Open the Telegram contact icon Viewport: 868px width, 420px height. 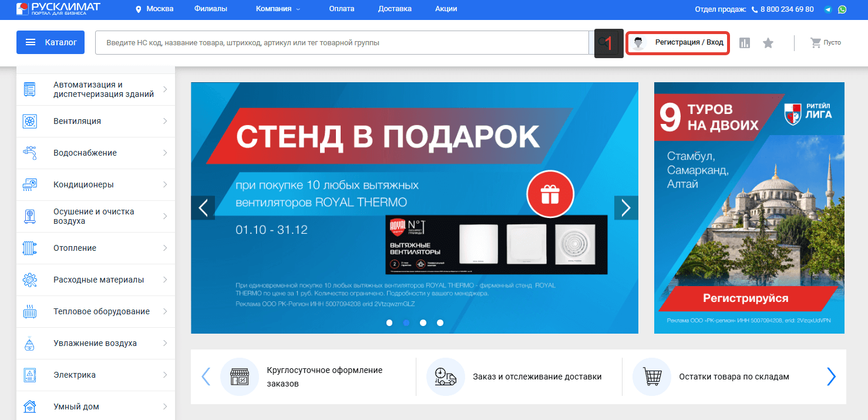tap(828, 9)
